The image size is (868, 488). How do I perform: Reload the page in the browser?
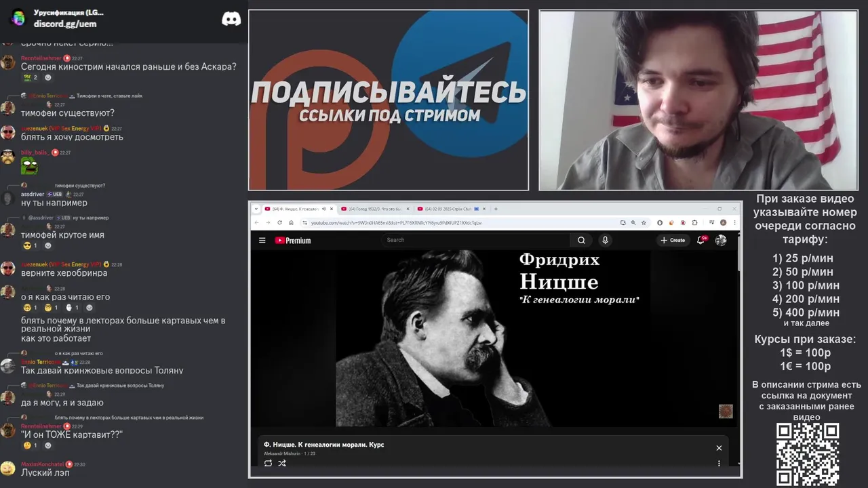[279, 222]
